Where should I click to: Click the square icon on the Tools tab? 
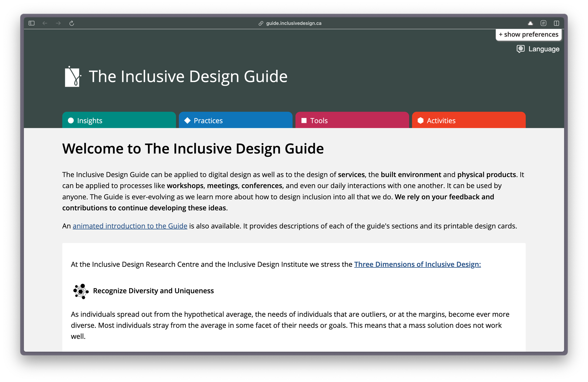[x=304, y=120]
